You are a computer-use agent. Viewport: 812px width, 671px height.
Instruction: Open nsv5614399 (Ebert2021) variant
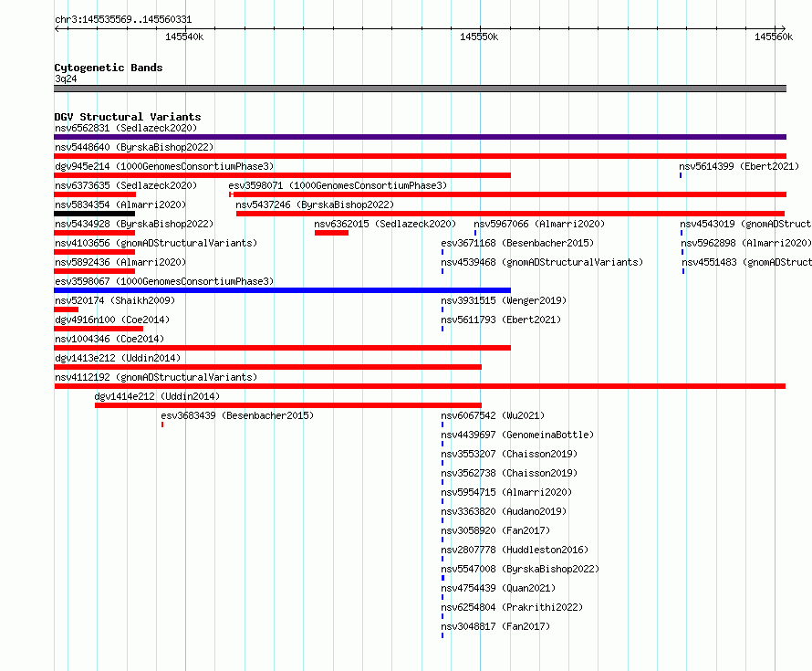(739, 166)
